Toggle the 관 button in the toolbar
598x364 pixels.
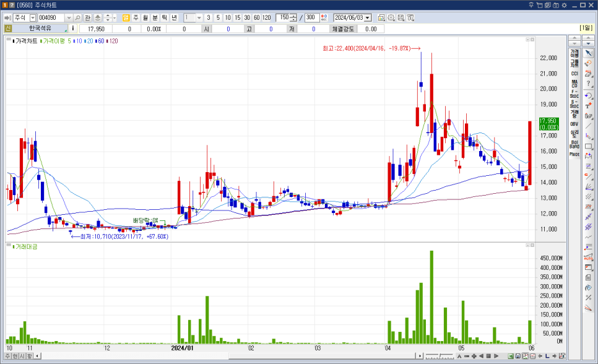[x=87, y=17]
